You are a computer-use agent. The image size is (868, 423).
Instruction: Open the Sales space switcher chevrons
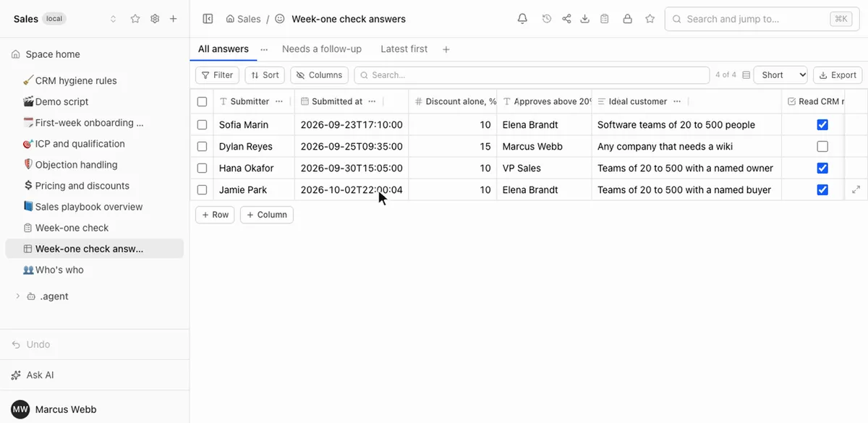[114, 19]
